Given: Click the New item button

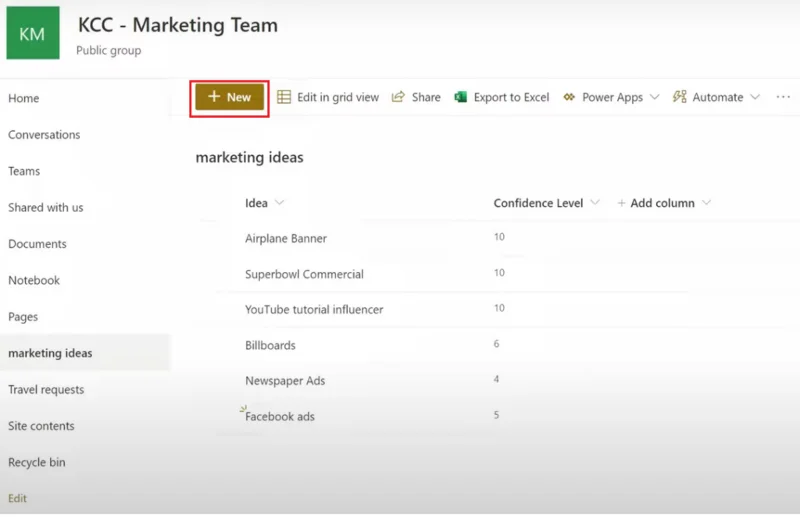Looking at the screenshot, I should coord(230,97).
